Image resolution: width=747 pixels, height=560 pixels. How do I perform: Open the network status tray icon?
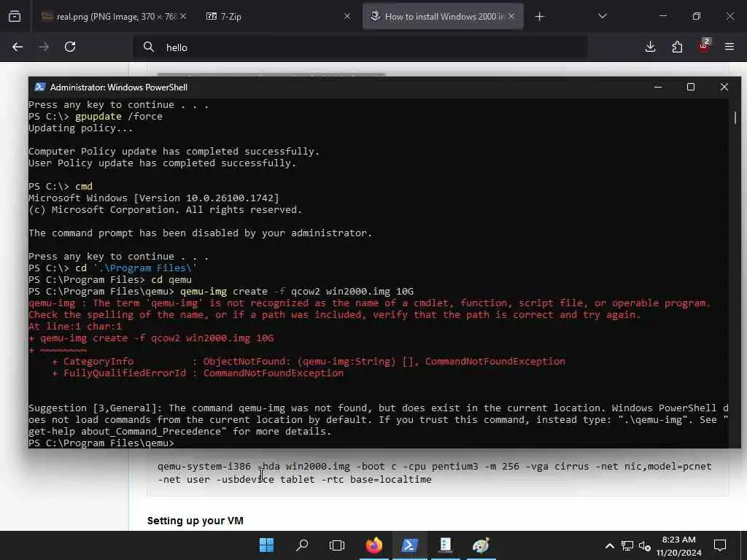pos(627,545)
